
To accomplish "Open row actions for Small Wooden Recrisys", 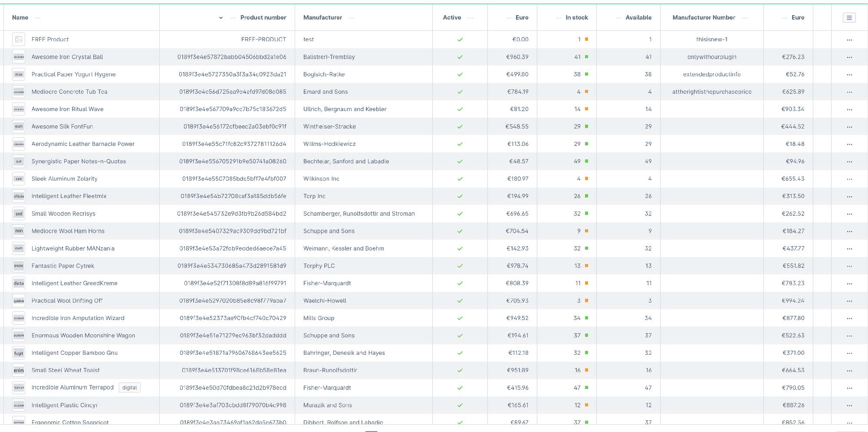I will [x=849, y=214].
